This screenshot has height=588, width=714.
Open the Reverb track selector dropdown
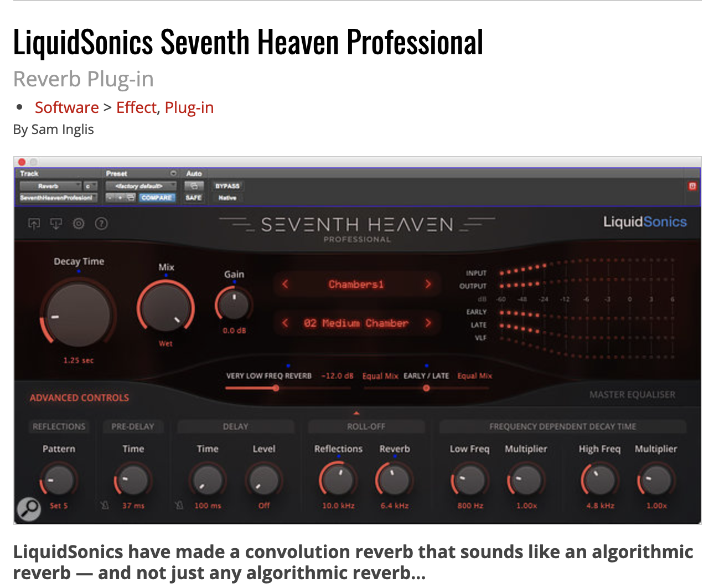coord(51,186)
